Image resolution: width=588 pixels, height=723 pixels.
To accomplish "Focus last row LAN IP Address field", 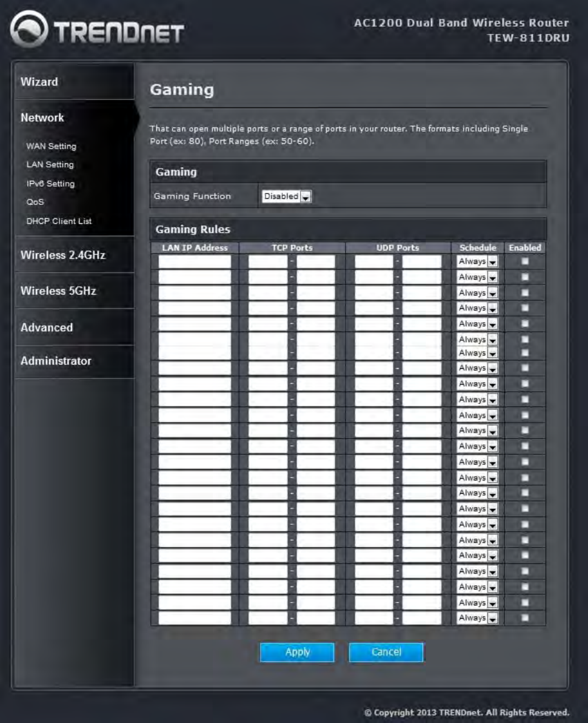I will [195, 618].
